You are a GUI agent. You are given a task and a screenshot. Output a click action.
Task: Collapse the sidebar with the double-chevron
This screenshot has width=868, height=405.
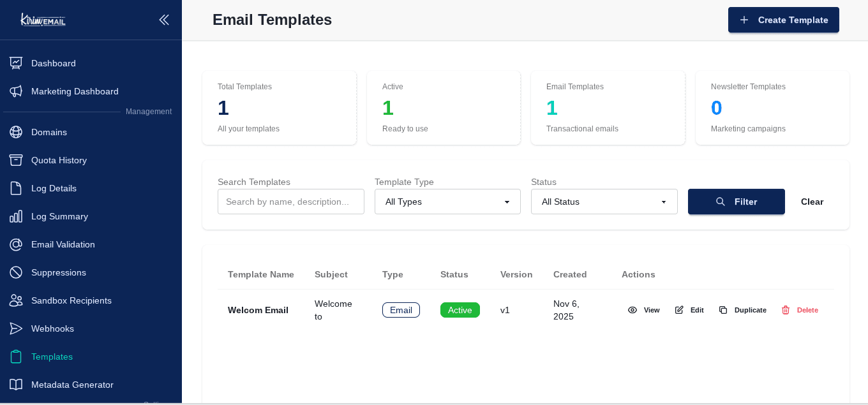click(x=164, y=20)
